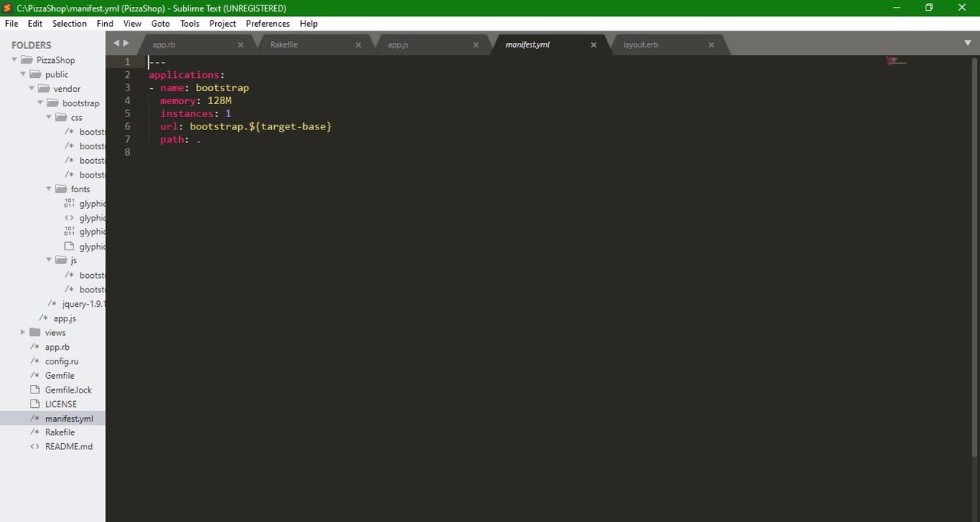The width and height of the screenshot is (980, 522).
Task: Expand the views folder arrow
Action: (x=23, y=332)
